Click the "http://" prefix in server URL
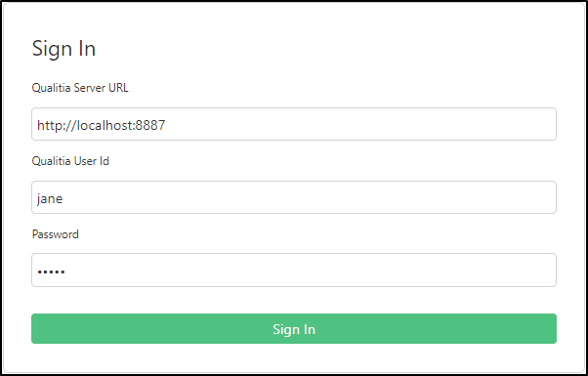The image size is (588, 376). (57, 125)
